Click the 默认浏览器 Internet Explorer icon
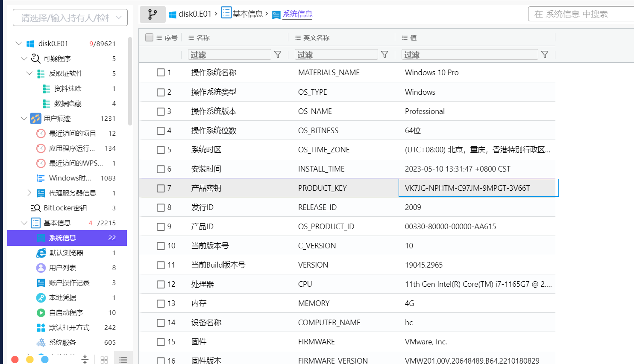634x364 pixels. pos(41,253)
